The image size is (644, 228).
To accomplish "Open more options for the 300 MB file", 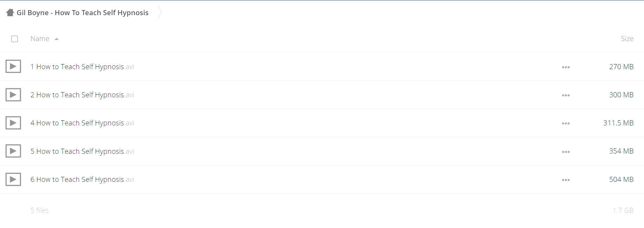I will pos(566,95).
